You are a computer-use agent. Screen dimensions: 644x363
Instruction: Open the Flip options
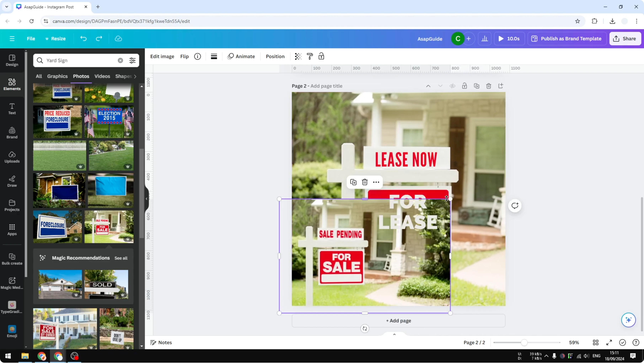coord(184,56)
